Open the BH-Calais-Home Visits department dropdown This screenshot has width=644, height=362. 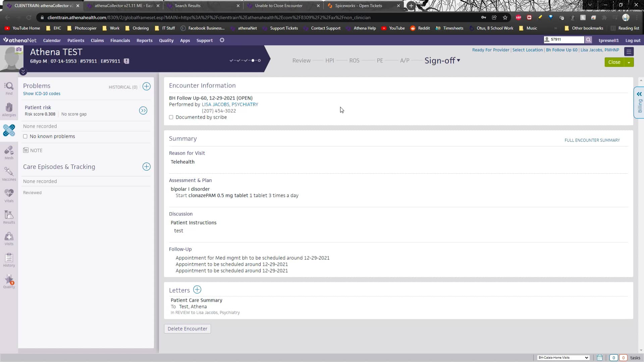click(x=562, y=358)
